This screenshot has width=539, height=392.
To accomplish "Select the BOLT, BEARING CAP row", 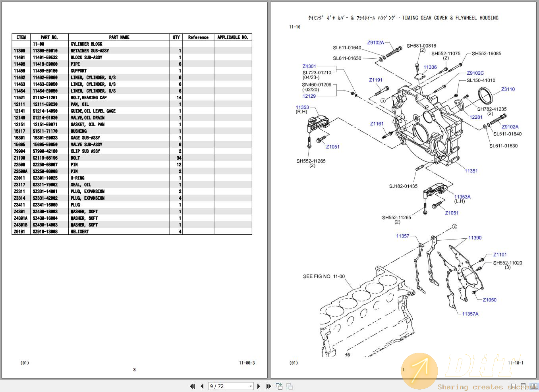I will tap(132, 98).
